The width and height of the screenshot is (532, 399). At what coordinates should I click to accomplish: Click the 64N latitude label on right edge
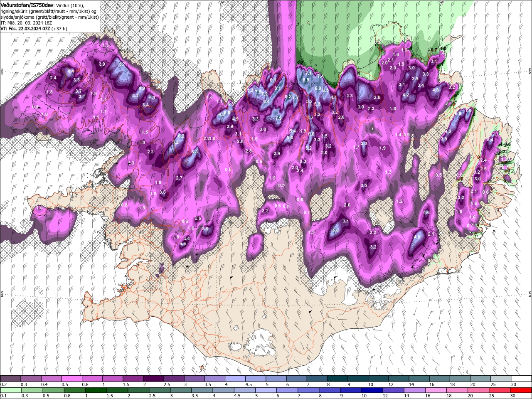click(530, 293)
